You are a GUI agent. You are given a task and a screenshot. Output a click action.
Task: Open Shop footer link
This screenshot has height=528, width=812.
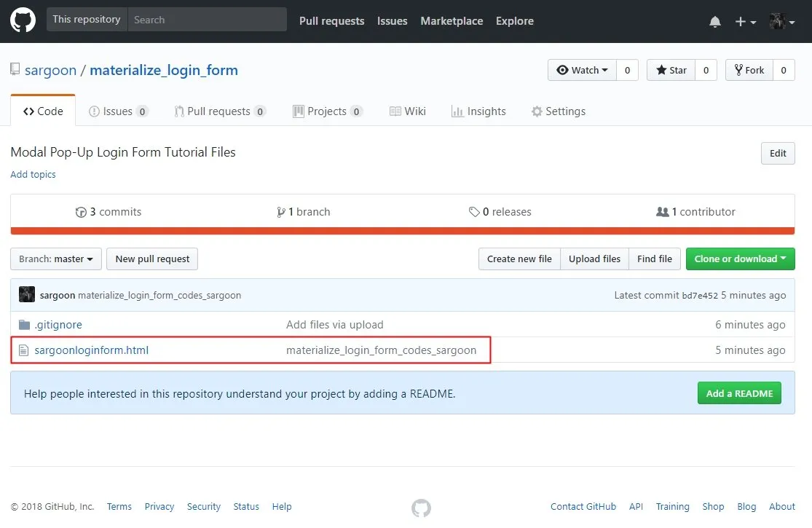[713, 506]
